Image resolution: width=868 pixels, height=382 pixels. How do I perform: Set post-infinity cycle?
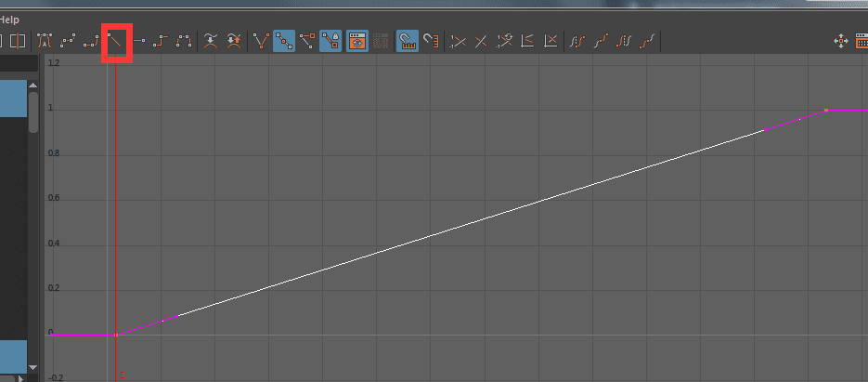tap(624, 41)
